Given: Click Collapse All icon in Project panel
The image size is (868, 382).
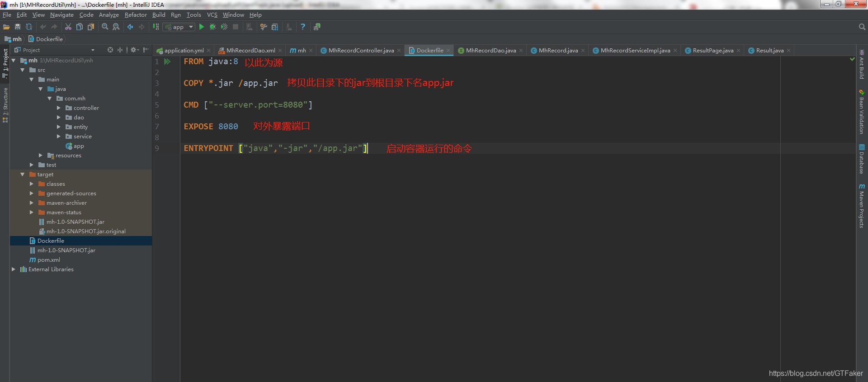Looking at the screenshot, I should (120, 50).
